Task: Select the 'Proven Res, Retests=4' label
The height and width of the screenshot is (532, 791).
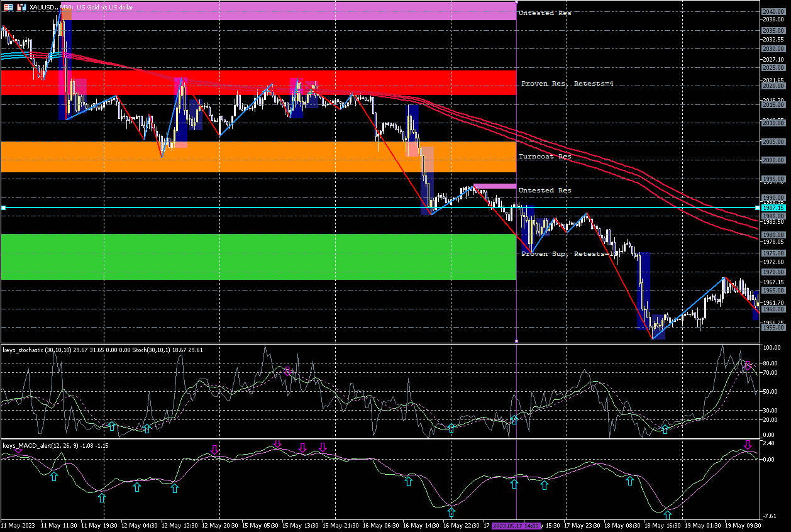Action: click(x=567, y=84)
